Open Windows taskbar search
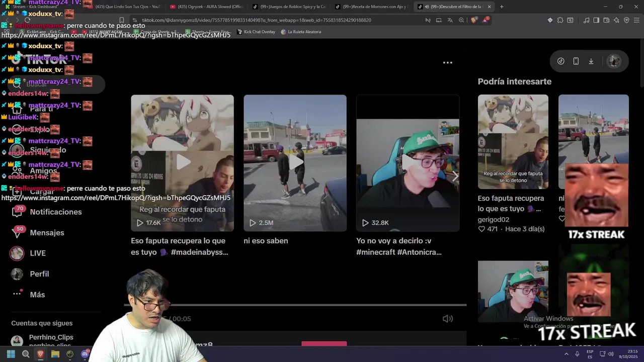The image size is (644, 362). coord(26,354)
